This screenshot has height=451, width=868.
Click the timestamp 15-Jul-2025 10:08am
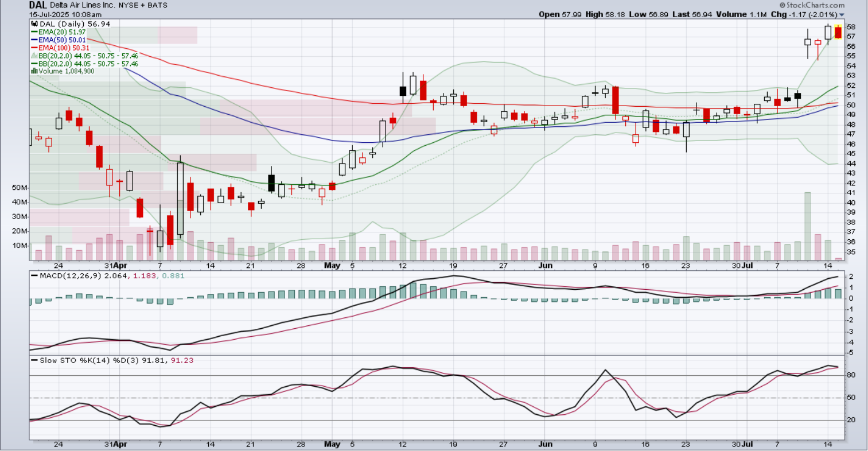(x=65, y=14)
